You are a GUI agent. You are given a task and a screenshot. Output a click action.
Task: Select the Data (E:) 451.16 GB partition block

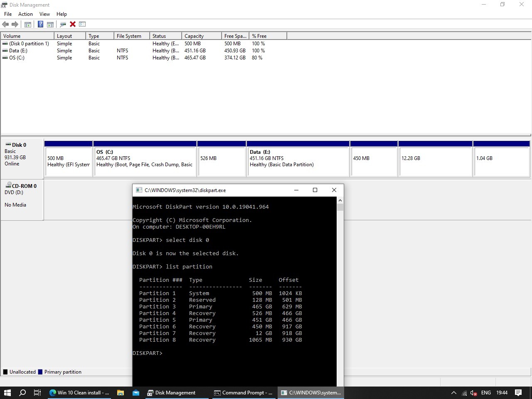point(298,159)
